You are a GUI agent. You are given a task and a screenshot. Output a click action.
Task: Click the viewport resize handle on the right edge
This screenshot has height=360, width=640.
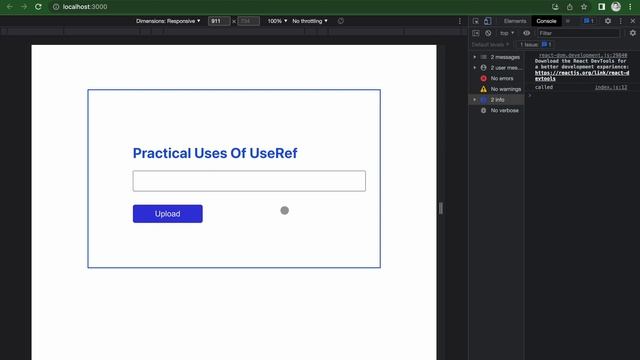(440, 208)
